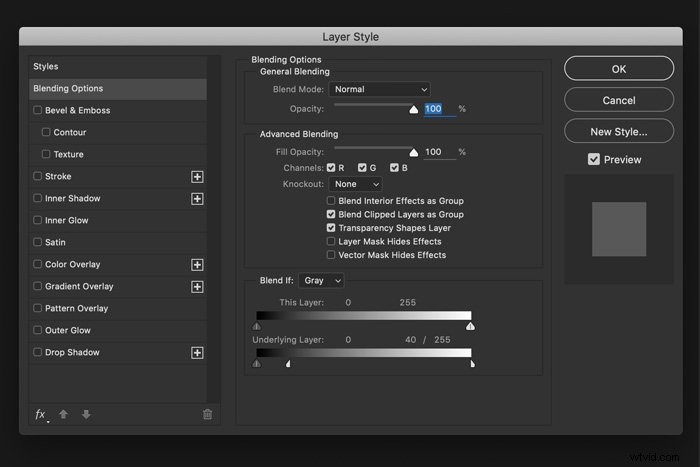This screenshot has width=700, height=467.
Task: Click the Fill Opacity slider handle
Action: tap(414, 153)
